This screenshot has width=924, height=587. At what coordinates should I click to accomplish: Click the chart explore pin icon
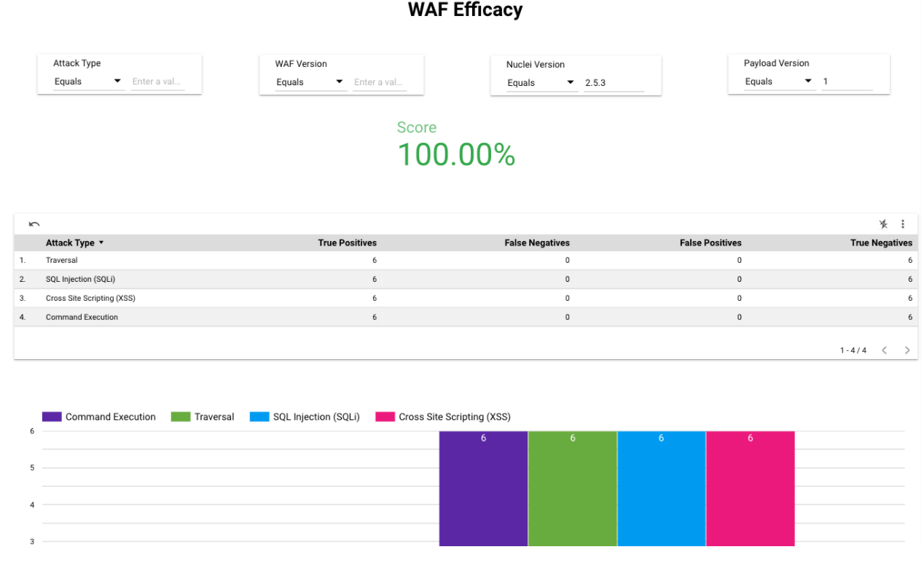point(883,224)
